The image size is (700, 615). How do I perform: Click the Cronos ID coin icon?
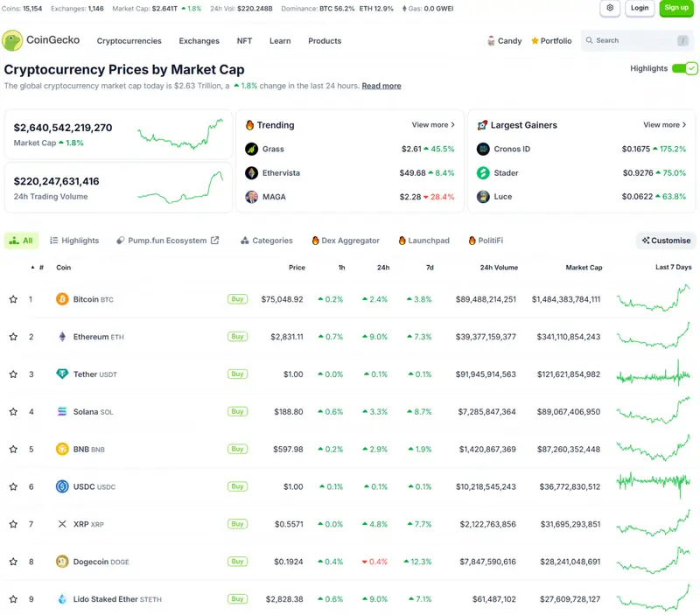483,149
